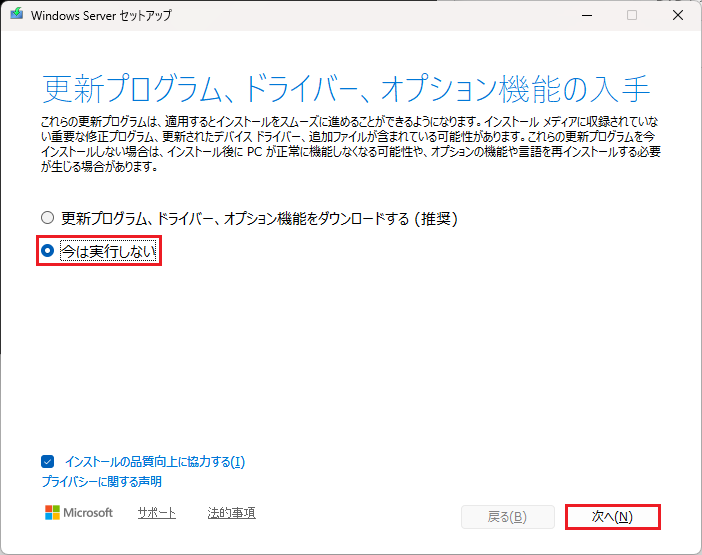Open the サポート link

click(x=156, y=513)
